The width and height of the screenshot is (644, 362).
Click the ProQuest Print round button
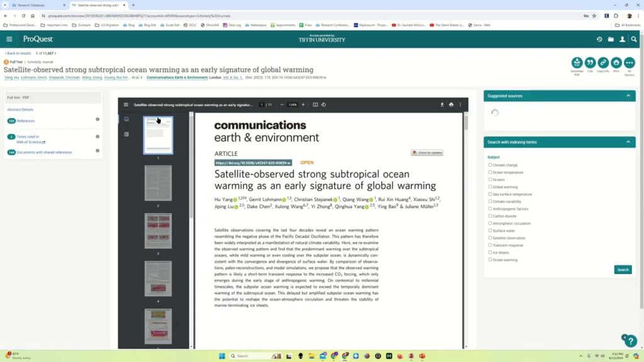point(616,62)
